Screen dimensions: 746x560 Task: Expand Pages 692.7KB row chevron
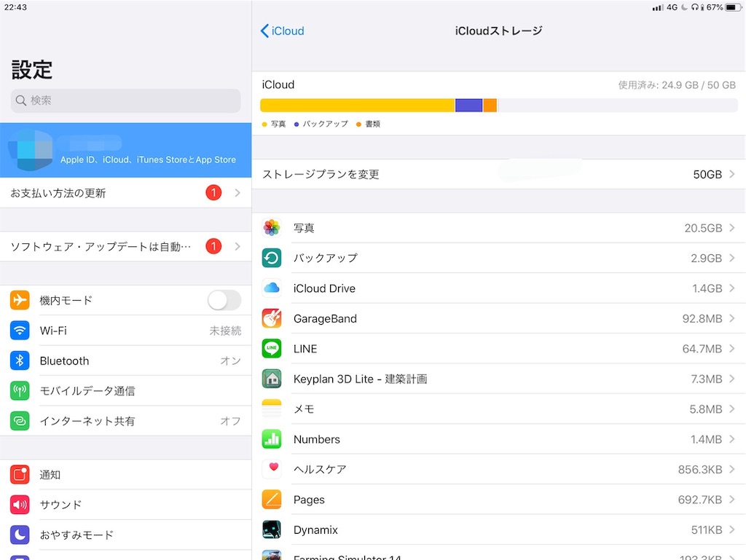click(732, 500)
